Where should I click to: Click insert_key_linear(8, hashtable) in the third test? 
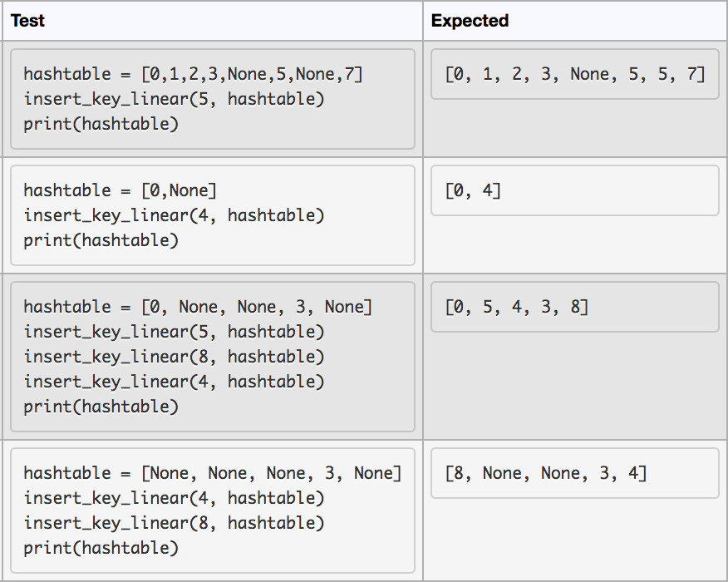174,357
